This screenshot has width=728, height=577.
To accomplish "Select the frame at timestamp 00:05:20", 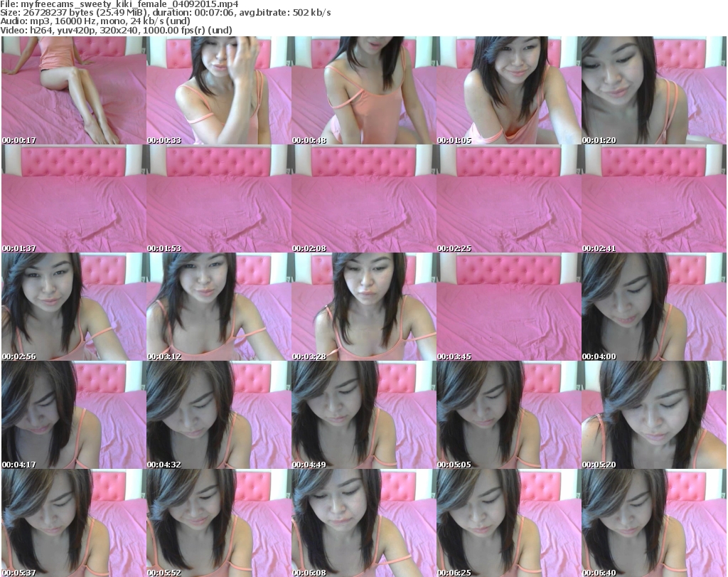I will (654, 415).
